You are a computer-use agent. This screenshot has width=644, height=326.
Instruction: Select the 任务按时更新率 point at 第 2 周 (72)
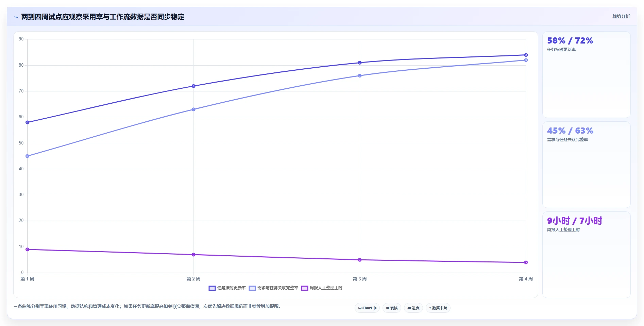[193, 86]
